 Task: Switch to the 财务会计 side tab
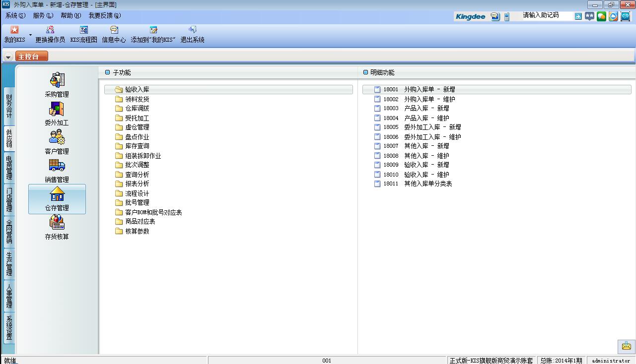point(9,106)
